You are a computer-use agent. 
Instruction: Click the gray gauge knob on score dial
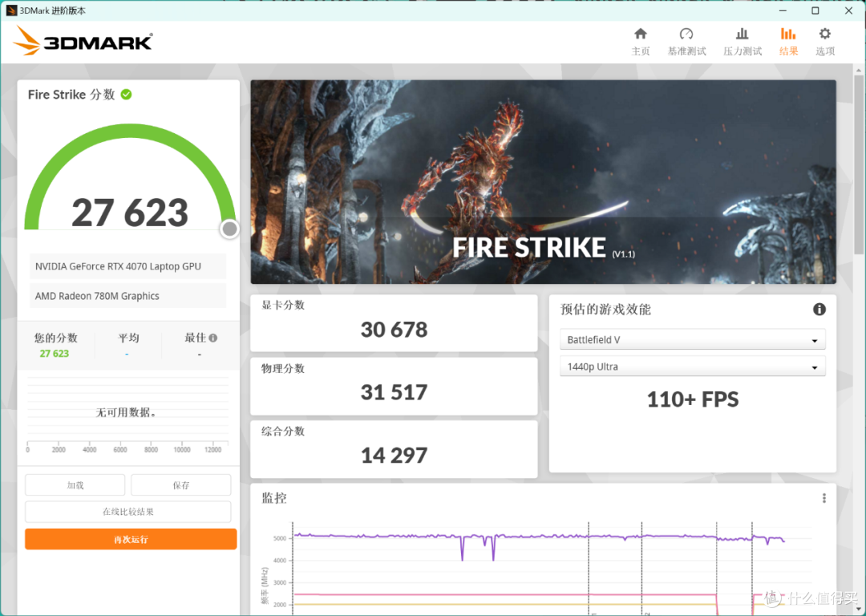(229, 229)
